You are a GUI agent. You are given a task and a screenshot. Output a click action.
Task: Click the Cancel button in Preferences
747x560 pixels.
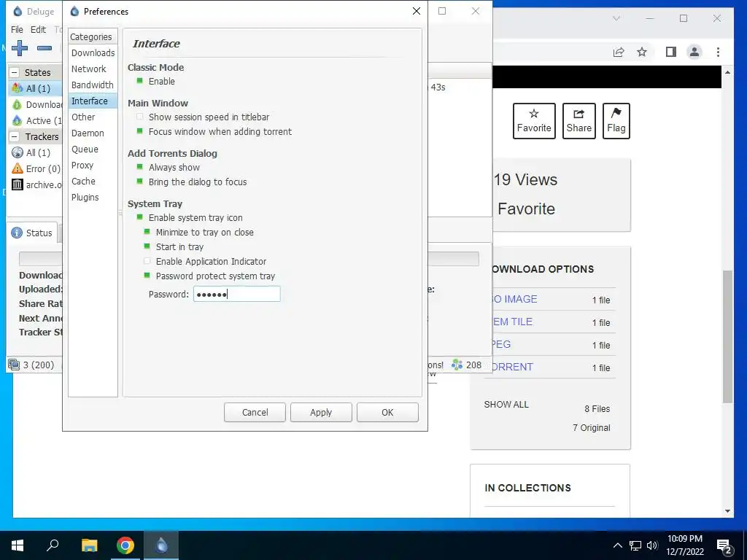(x=255, y=413)
